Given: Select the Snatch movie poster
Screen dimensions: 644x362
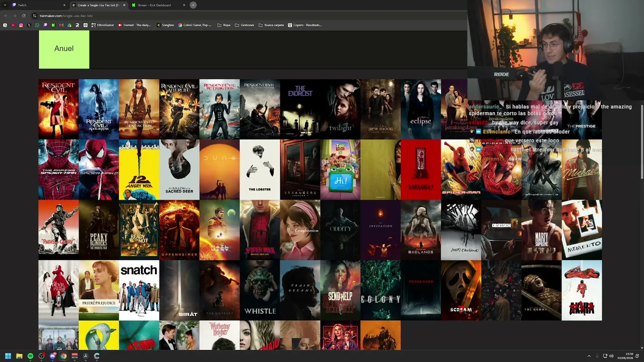Looking at the screenshot, I should tap(139, 290).
